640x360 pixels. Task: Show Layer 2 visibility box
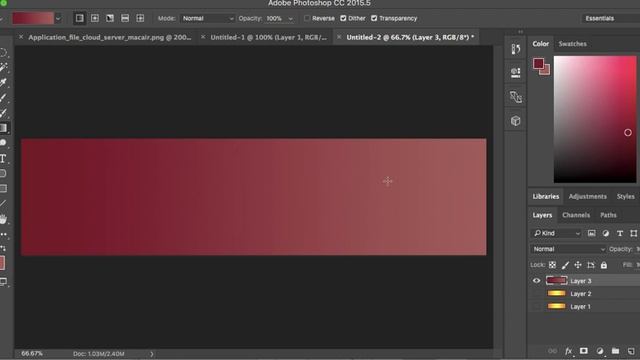click(x=536, y=294)
